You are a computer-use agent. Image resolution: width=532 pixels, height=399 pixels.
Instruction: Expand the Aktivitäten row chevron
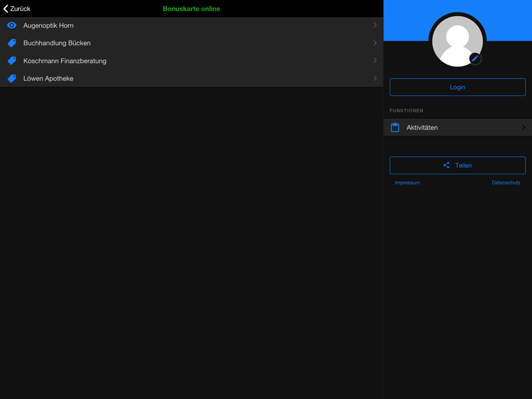(523, 128)
